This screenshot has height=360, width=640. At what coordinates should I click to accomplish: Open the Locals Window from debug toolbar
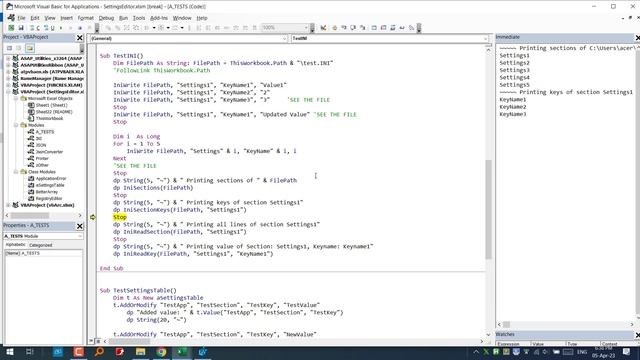(x=374, y=28)
